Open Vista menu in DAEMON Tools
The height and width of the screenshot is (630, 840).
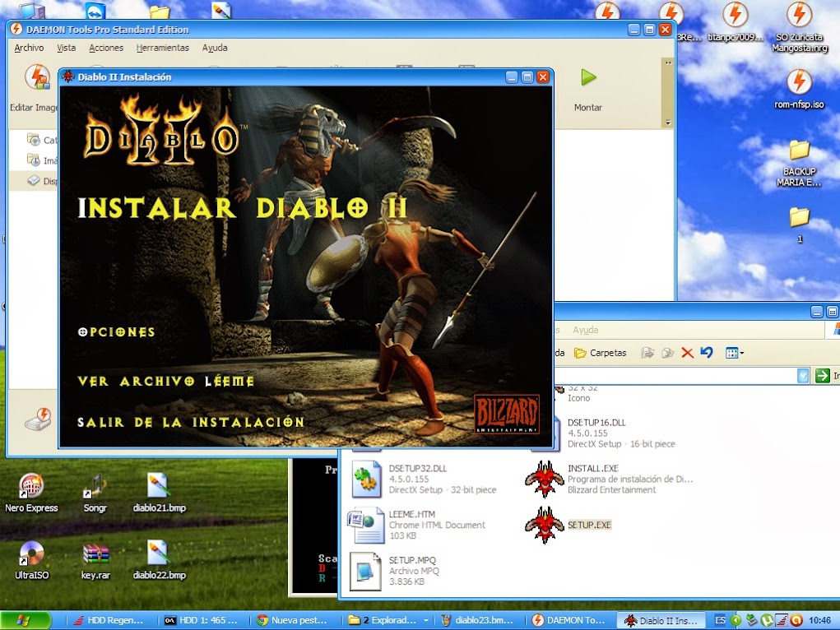[x=67, y=48]
